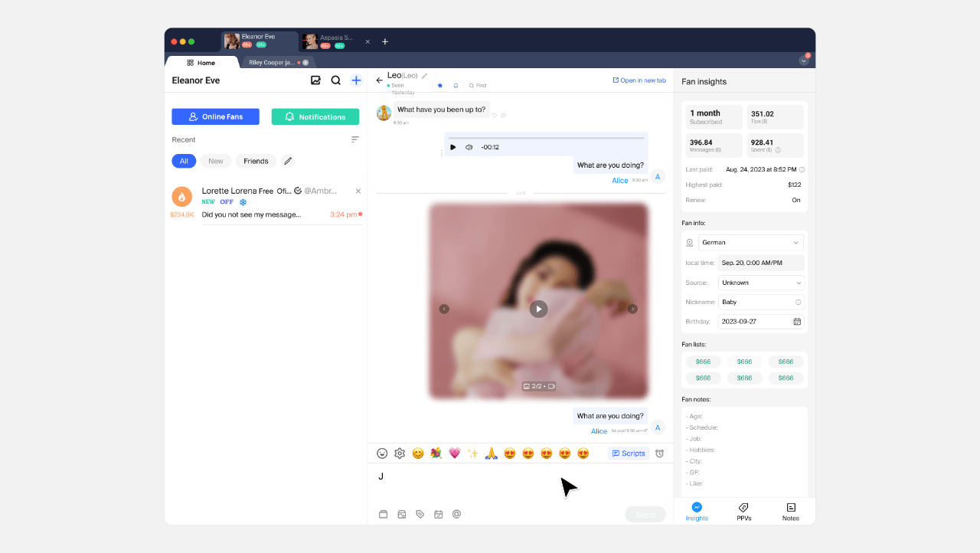Click the Open in new tab link
Image resolution: width=980 pixels, height=553 pixels.
(x=639, y=80)
